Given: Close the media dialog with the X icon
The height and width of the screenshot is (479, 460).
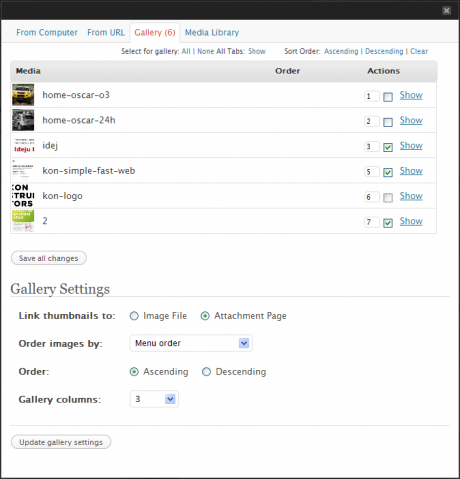Looking at the screenshot, I should point(446,11).
